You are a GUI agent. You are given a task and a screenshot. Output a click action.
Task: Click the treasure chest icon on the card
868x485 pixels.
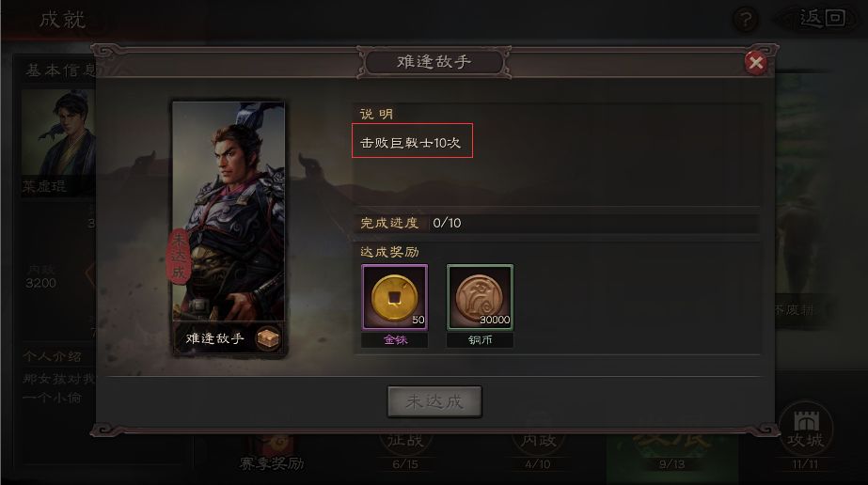268,337
